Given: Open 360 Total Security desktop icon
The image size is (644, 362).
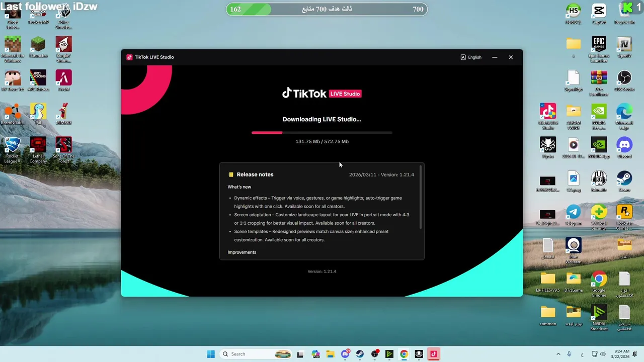Looking at the screenshot, I should point(599,218).
